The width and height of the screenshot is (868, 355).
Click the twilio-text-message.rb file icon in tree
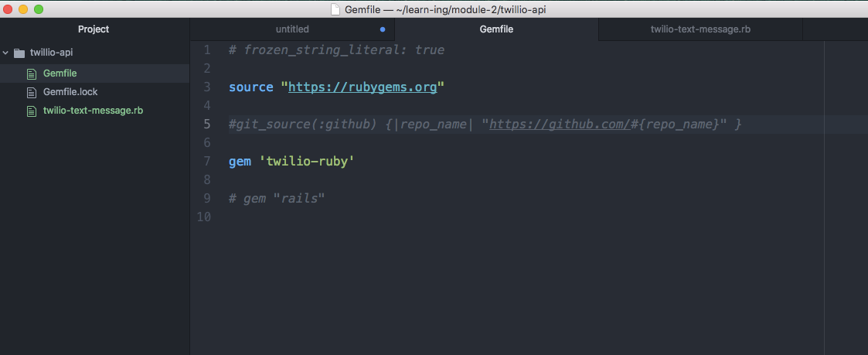(x=32, y=111)
